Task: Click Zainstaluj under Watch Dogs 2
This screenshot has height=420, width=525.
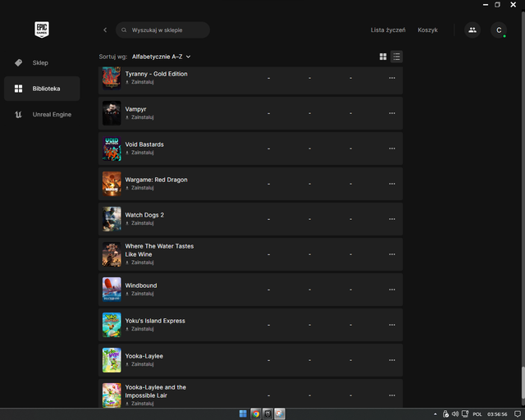Action: 139,223
